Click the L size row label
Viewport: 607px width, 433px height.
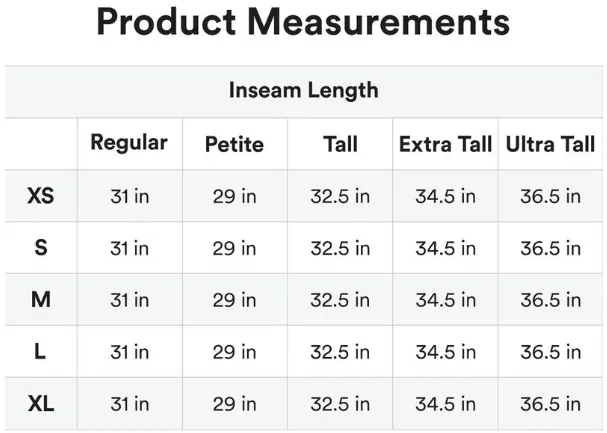[x=41, y=352]
